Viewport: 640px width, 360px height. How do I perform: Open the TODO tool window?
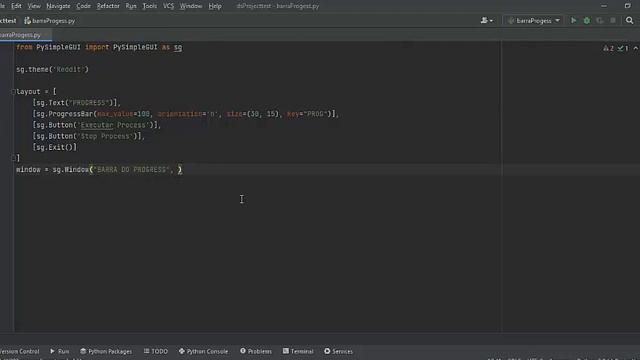[x=156, y=351]
